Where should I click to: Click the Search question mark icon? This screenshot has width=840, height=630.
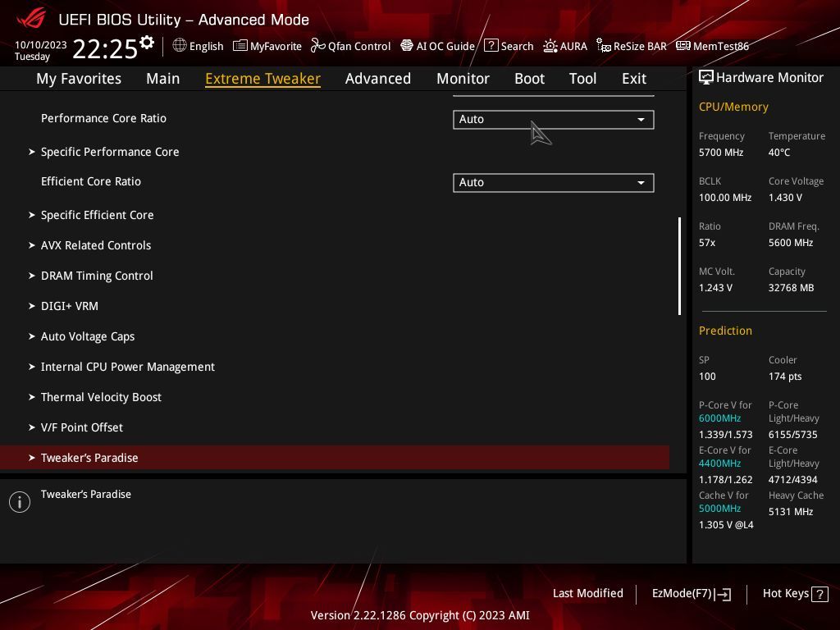[x=491, y=46]
